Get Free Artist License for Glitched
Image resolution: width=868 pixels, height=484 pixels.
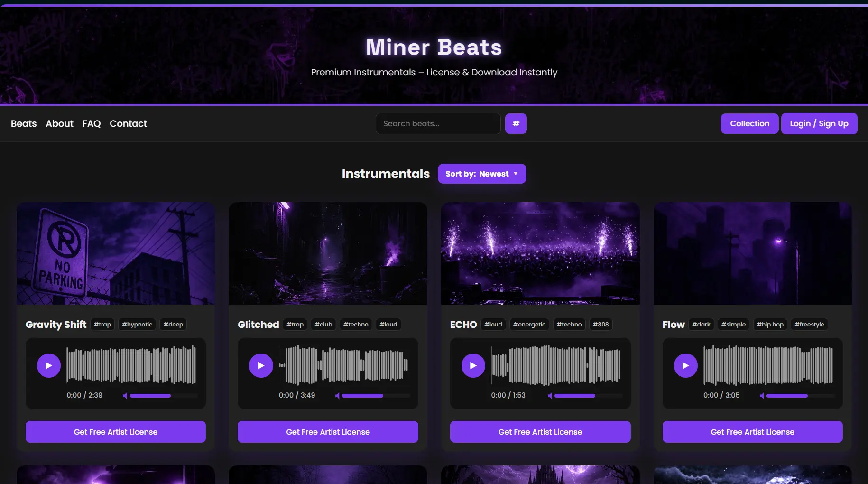tap(328, 432)
